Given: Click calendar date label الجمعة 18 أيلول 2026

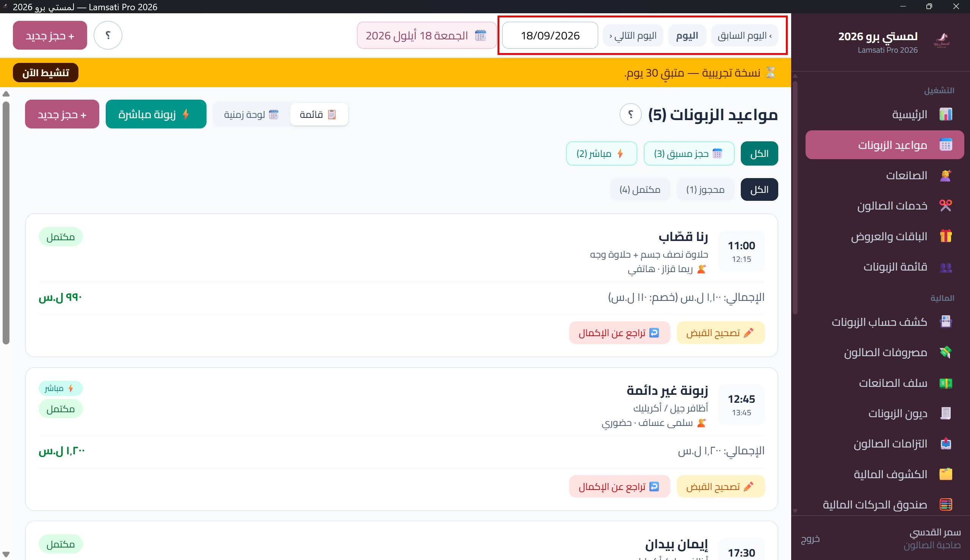Looking at the screenshot, I should tap(427, 35).
